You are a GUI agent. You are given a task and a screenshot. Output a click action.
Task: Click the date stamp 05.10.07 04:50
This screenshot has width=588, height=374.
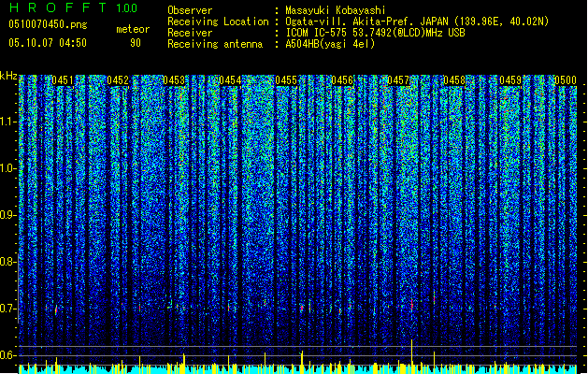(48, 42)
